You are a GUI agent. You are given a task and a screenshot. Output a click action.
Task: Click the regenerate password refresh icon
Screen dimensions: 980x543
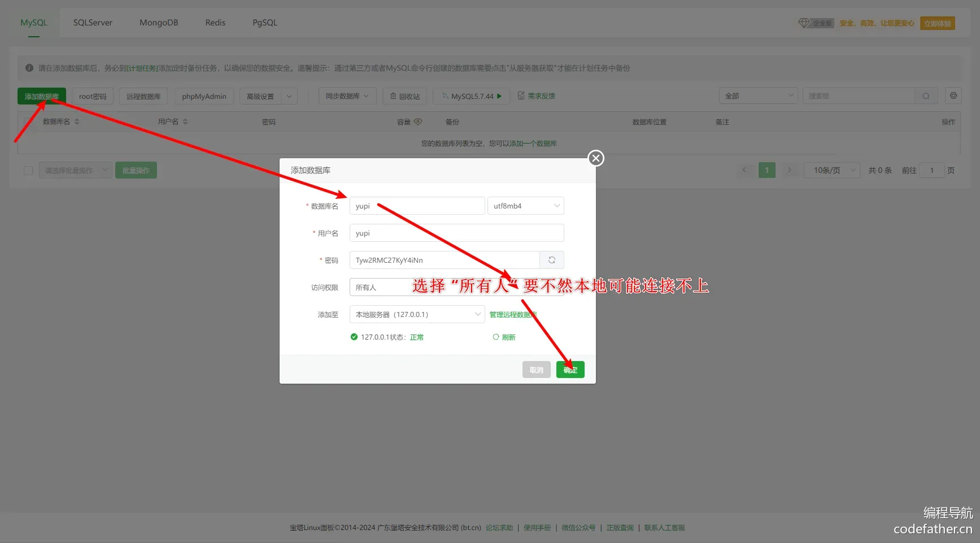[x=551, y=260]
